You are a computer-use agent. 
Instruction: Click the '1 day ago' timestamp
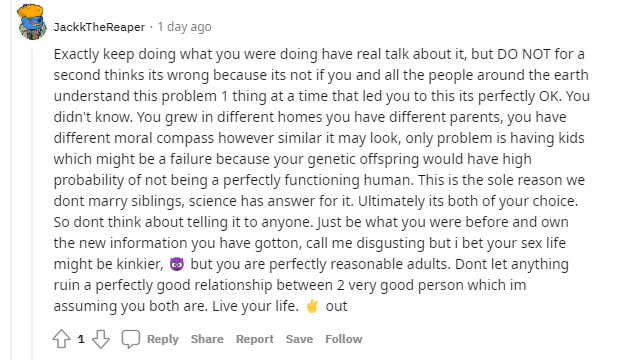pos(185,27)
